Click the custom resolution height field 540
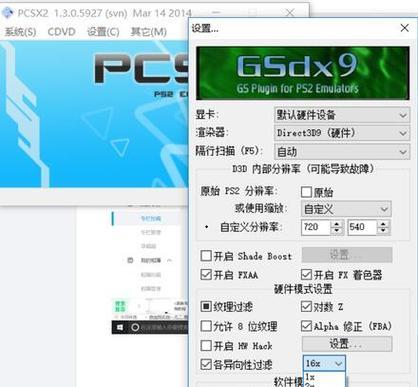Viewport: 418px width, 387px height. [362, 227]
